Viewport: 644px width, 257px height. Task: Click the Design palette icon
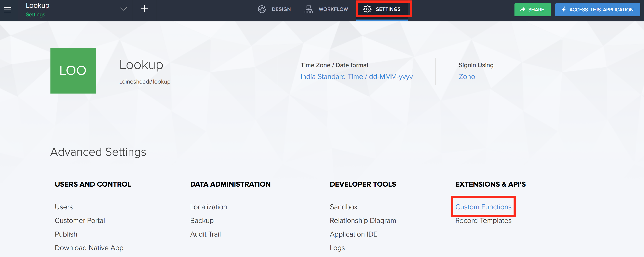pos(262,9)
